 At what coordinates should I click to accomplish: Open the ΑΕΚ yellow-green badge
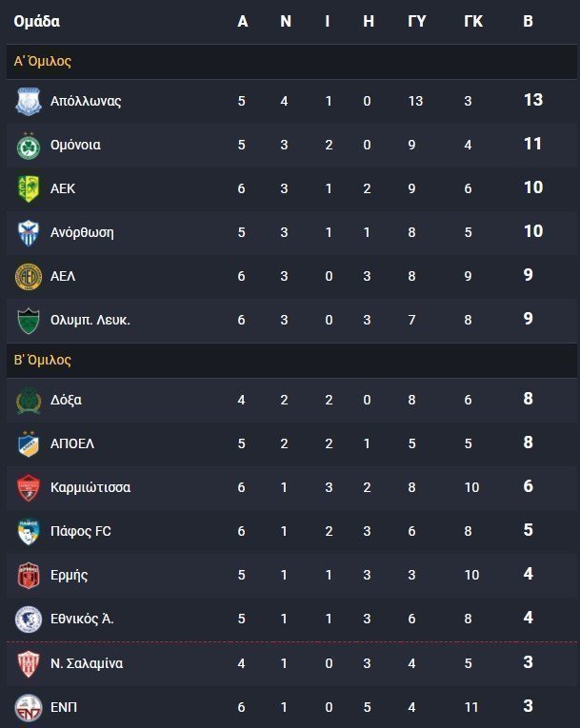click(x=29, y=188)
